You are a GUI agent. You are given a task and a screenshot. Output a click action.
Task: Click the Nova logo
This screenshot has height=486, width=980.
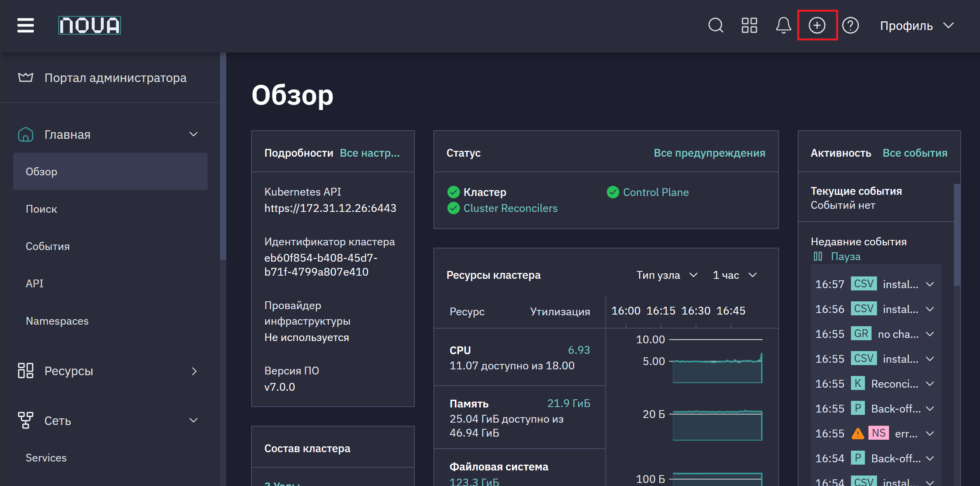(89, 25)
